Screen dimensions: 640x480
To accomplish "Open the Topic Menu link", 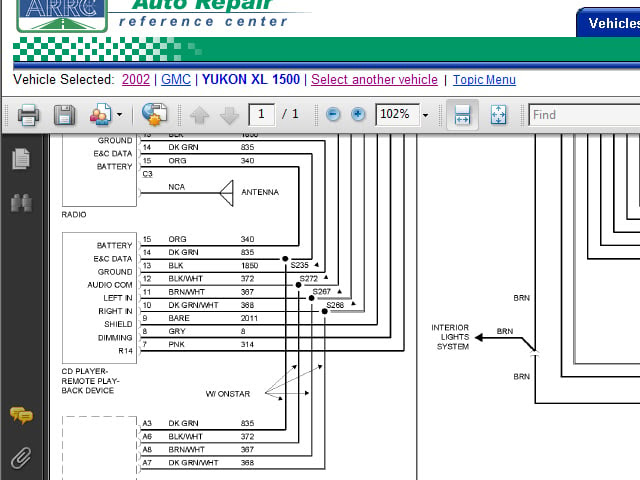I will coord(484,80).
